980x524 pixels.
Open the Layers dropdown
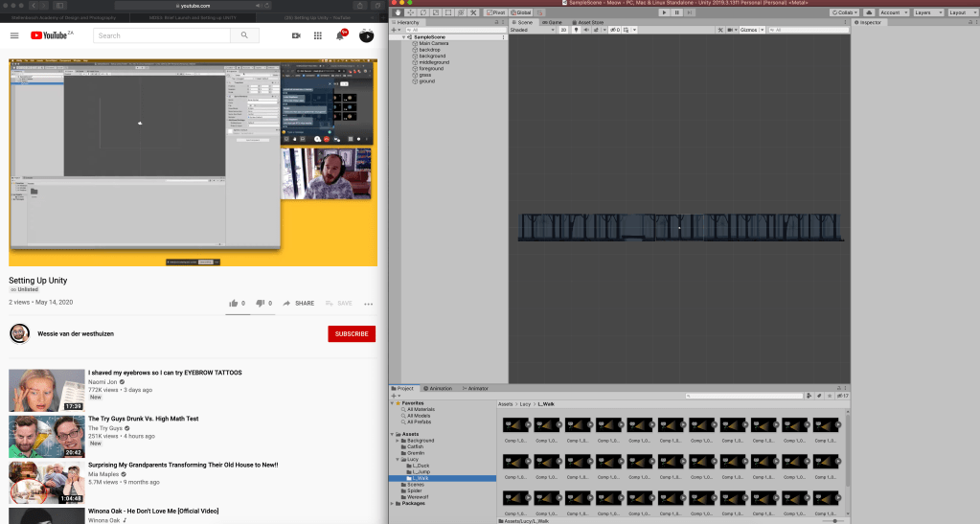click(x=926, y=12)
